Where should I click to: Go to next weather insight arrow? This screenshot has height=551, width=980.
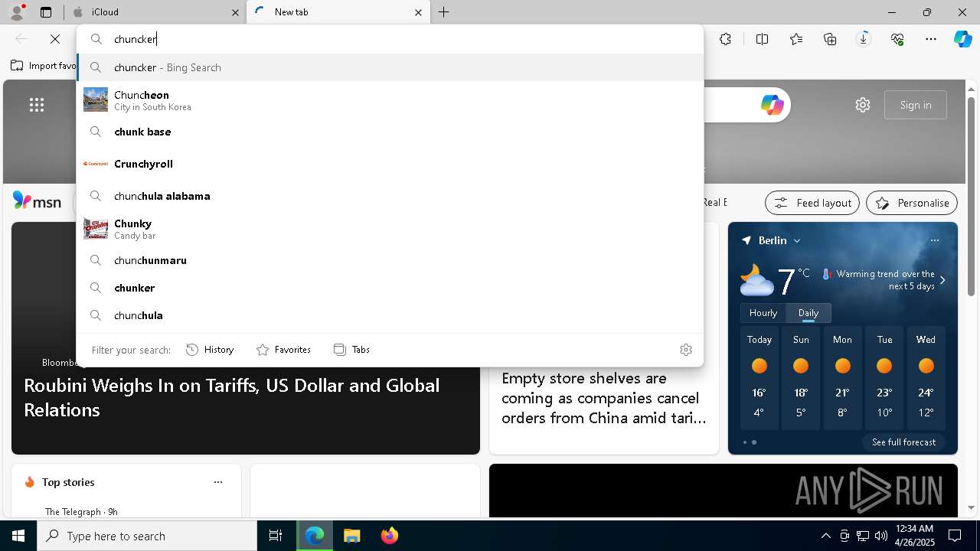(x=942, y=280)
